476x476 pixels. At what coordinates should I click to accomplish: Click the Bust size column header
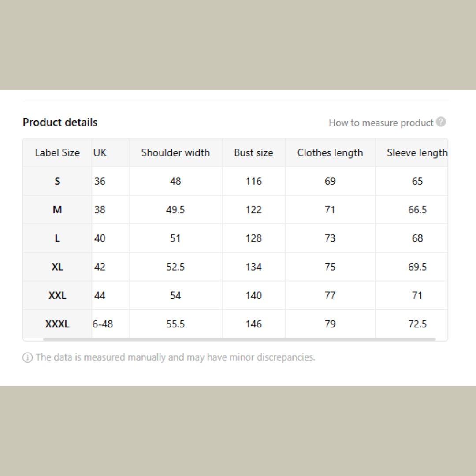click(253, 153)
